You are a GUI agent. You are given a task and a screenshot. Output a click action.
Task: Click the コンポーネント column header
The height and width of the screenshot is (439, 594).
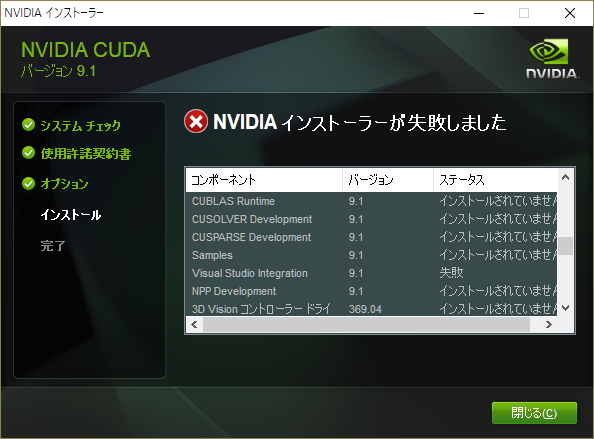(264, 180)
